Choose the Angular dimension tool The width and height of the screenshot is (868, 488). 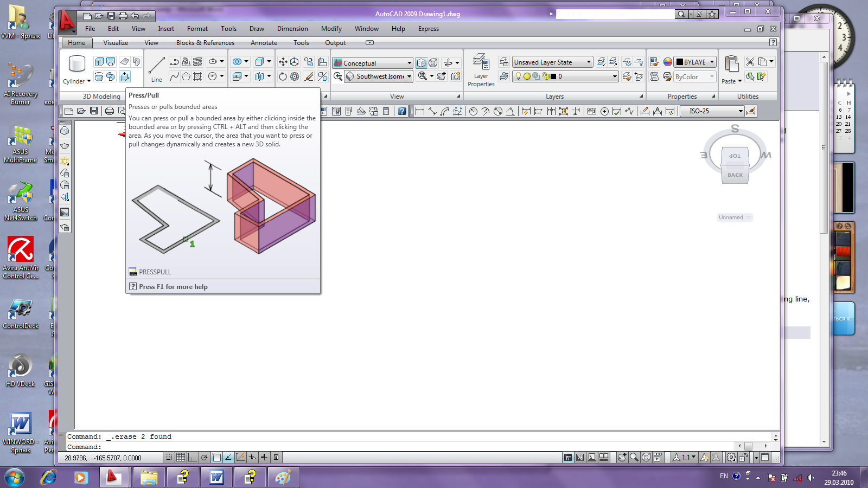[510, 111]
